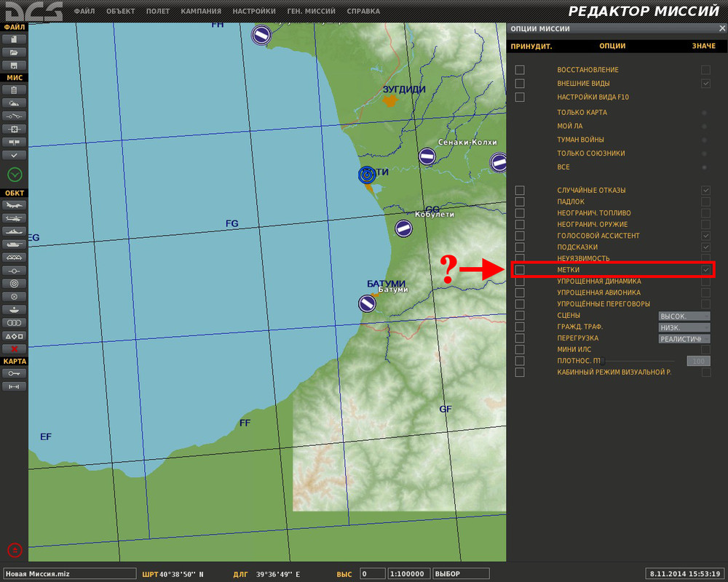The image size is (728, 582).
Task: Open weather settings cloud-and-sun icon
Action: (x=14, y=103)
